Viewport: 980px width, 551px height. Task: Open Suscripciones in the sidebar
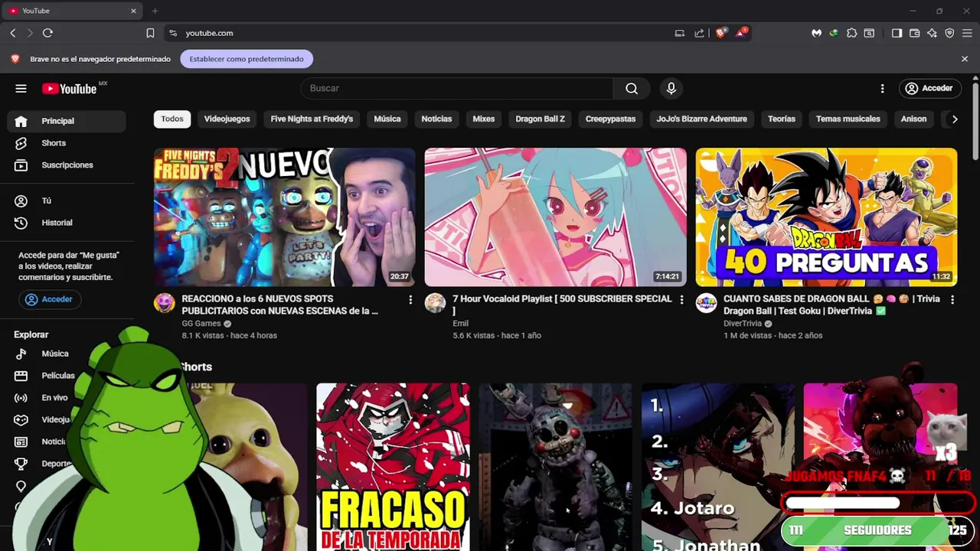tap(67, 165)
